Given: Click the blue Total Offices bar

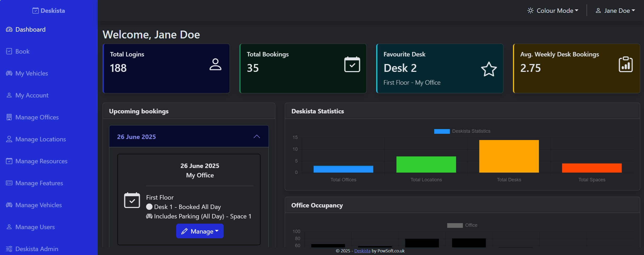Looking at the screenshot, I should [343, 169].
